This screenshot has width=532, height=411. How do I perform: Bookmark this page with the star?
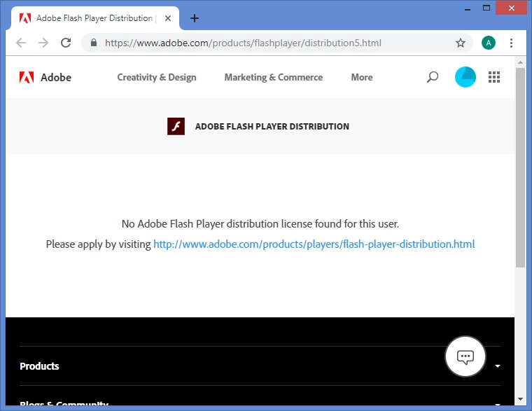click(460, 43)
